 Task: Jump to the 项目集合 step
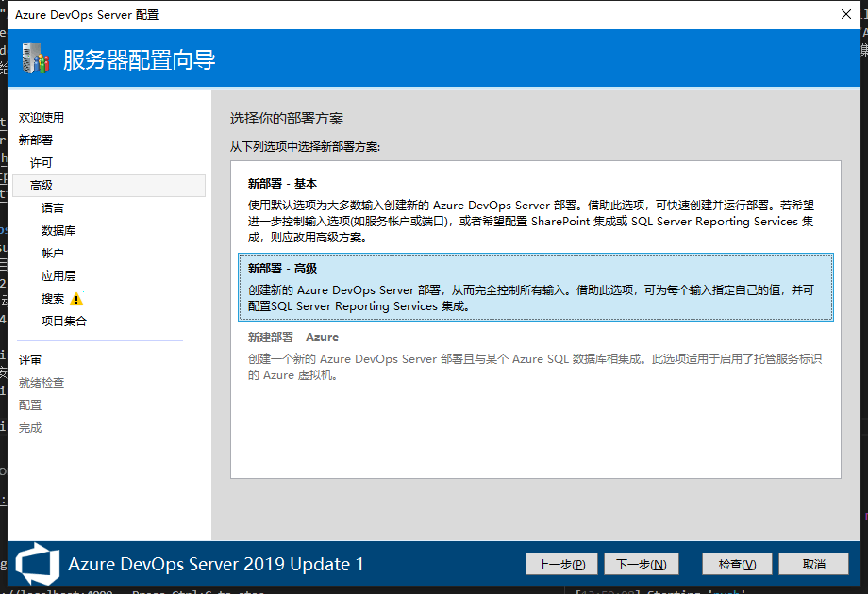64,322
